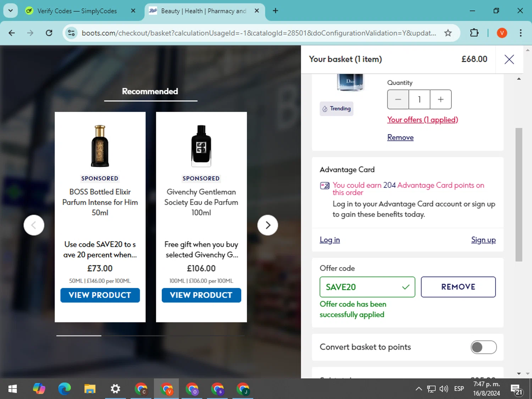Close the Verify Codes tab

tap(133, 11)
